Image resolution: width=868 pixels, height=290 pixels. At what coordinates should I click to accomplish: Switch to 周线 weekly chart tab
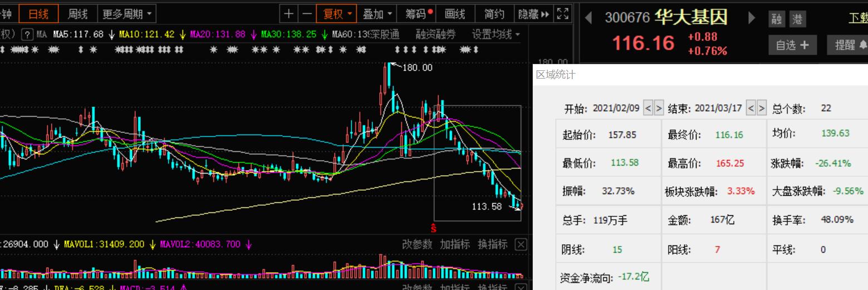tap(77, 13)
